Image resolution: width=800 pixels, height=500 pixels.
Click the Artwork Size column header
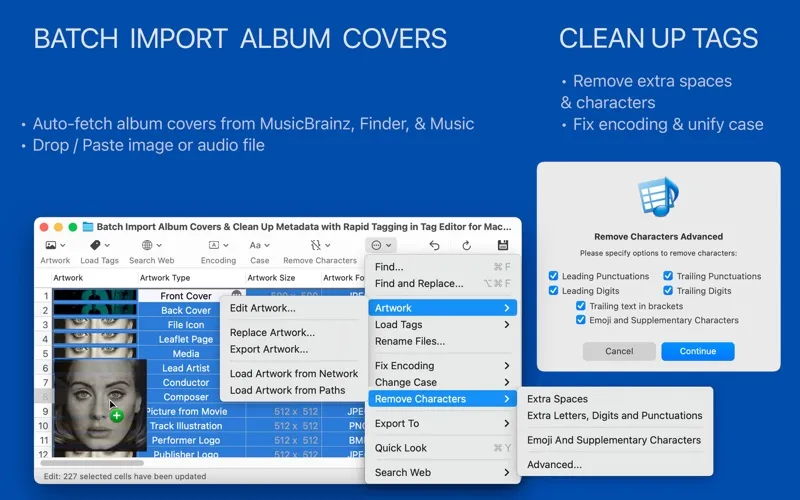(283, 278)
